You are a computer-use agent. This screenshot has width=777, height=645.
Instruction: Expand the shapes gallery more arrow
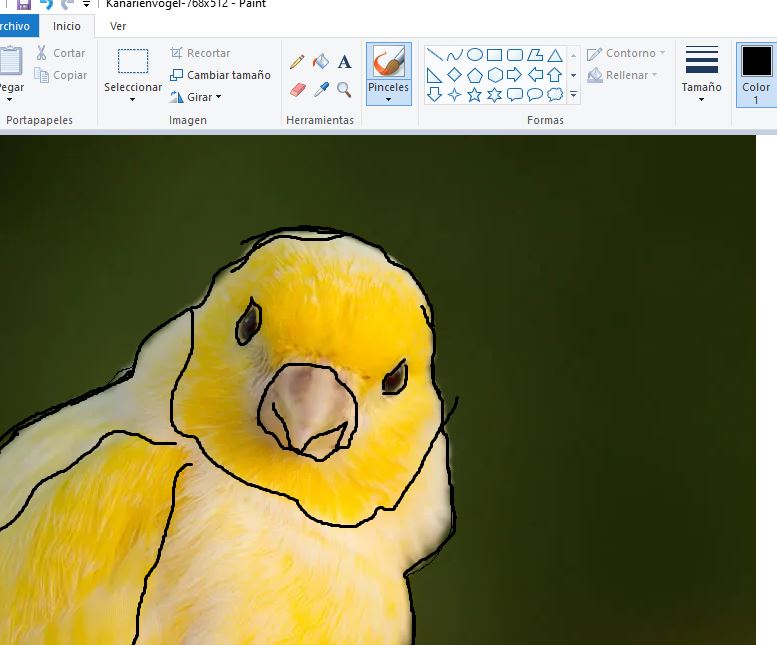tap(573, 95)
